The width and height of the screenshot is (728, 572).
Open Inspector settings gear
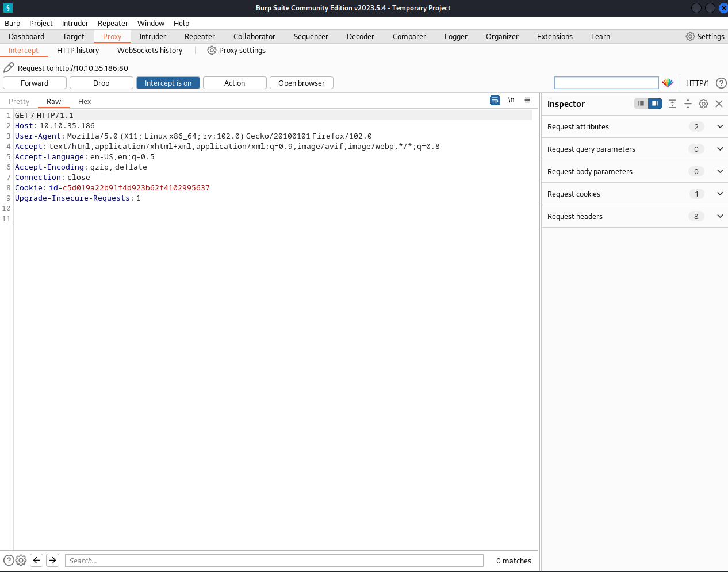[x=703, y=104]
